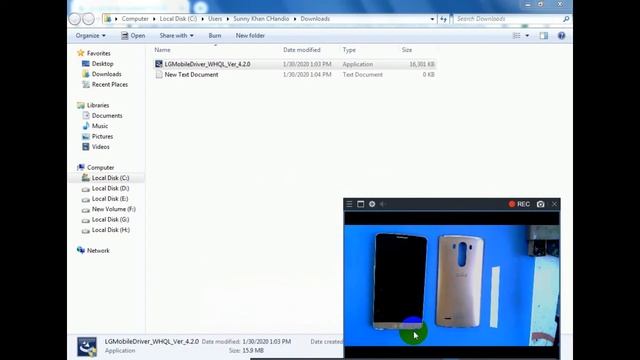Screen dimensions: 640x360
Task: Select Network in the navigation pane
Action: pyautogui.click(x=98, y=251)
